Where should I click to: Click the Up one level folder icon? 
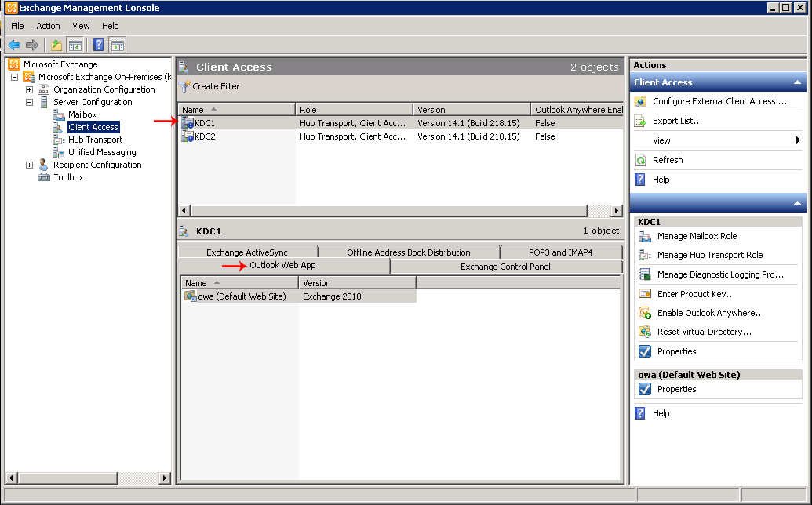tap(56, 45)
